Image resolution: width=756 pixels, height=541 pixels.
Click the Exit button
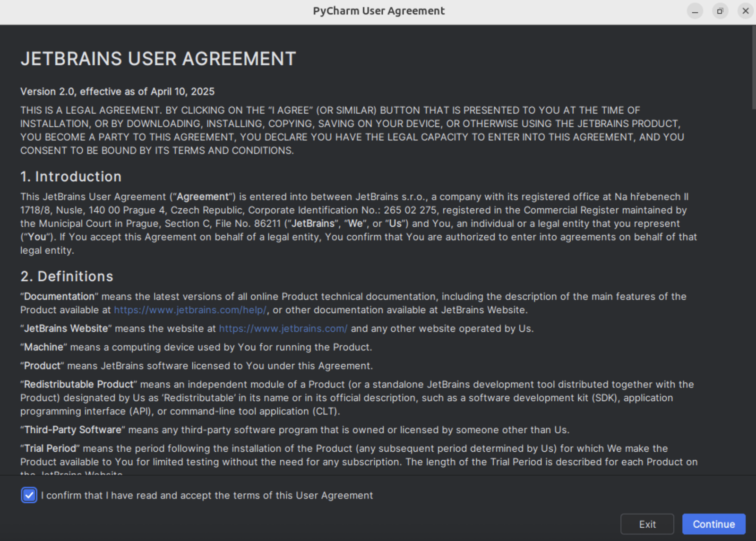click(x=647, y=524)
